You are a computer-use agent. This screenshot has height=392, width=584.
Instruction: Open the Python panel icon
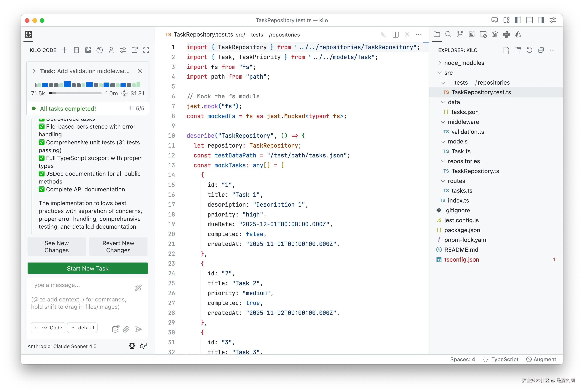click(506, 34)
